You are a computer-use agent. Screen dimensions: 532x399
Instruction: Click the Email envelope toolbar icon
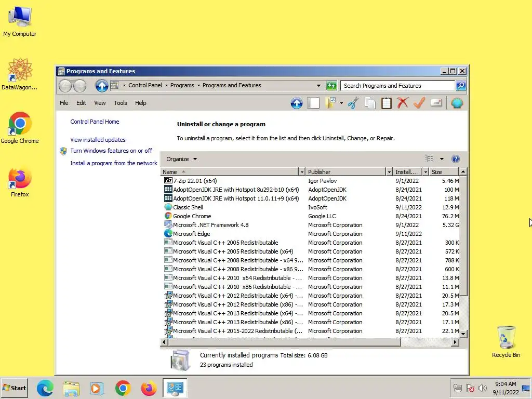point(436,103)
